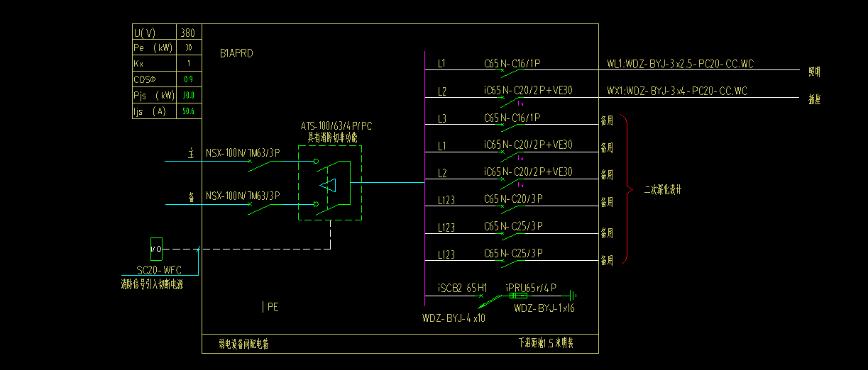The width and height of the screenshot is (868, 370).
Task: Select the PE label
Action: 273,307
